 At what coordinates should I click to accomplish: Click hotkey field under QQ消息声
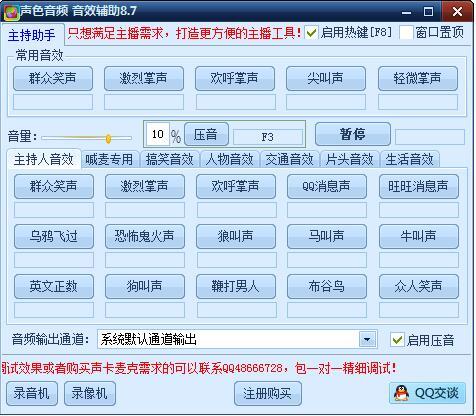coord(327,210)
